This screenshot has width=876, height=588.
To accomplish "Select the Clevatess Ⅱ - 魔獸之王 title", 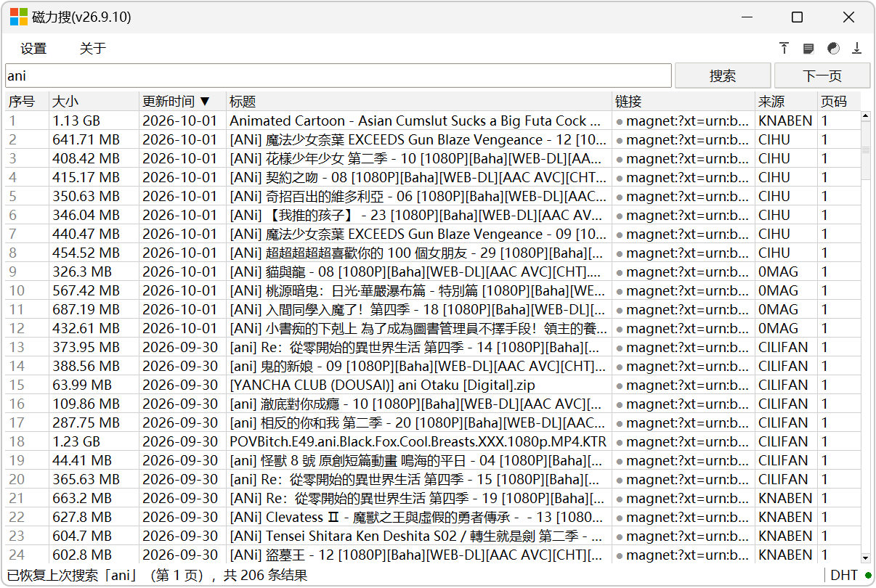I will tap(418, 517).
